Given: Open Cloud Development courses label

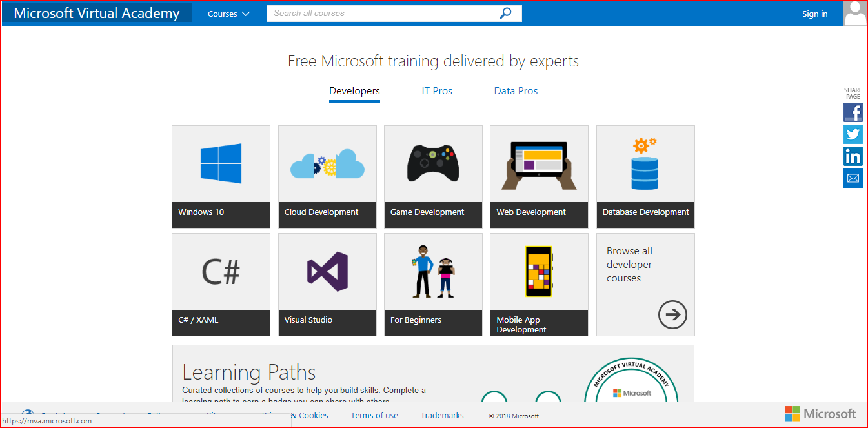Looking at the screenshot, I should (x=321, y=212).
